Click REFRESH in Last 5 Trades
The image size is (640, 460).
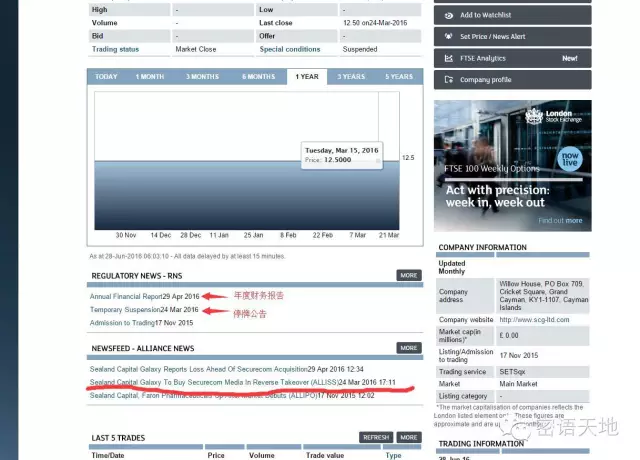tap(376, 438)
